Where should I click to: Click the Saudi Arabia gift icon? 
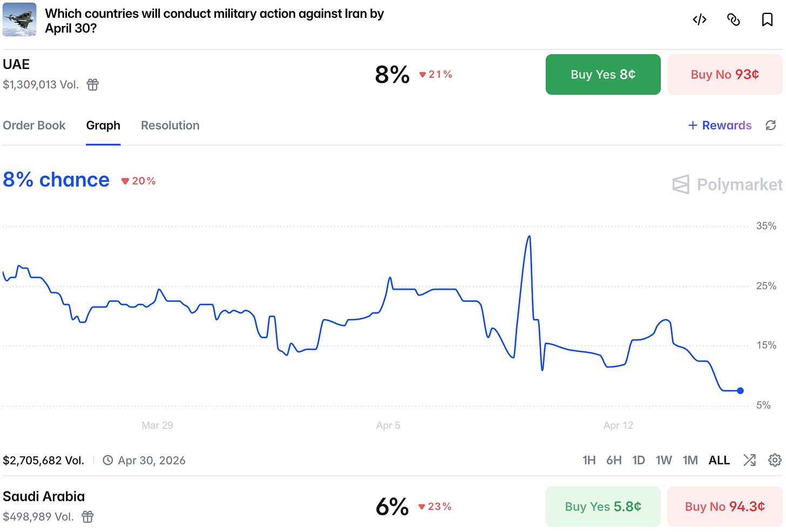click(x=87, y=517)
